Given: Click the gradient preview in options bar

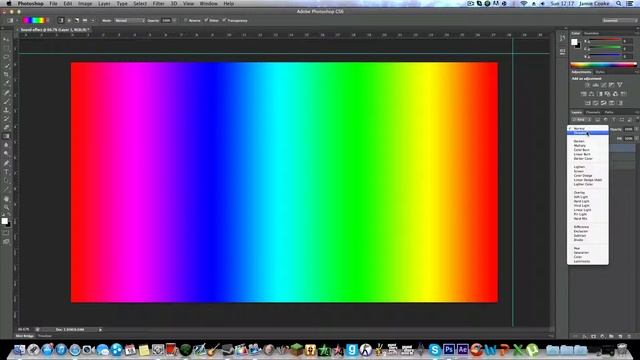Looking at the screenshot, I should tap(34, 20).
